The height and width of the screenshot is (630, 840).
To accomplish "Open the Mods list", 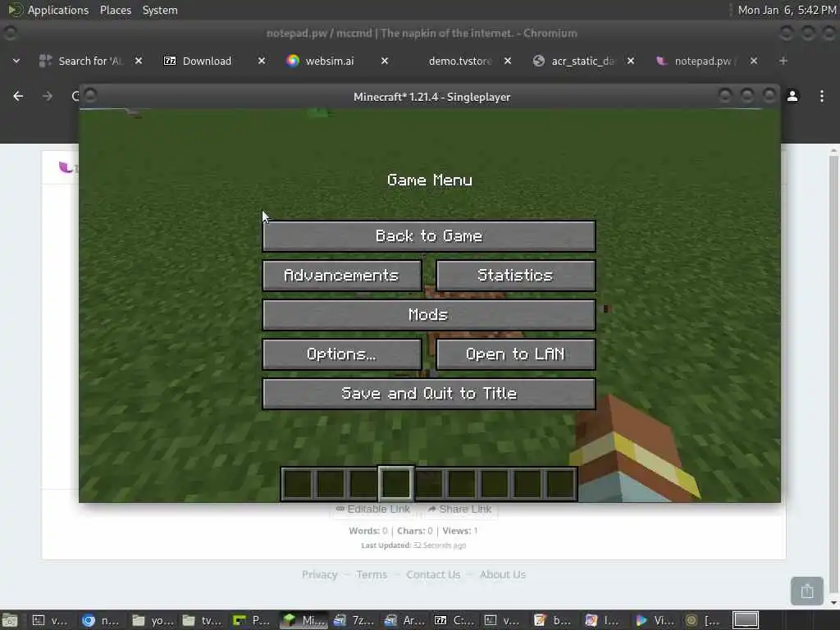I will click(x=428, y=314).
